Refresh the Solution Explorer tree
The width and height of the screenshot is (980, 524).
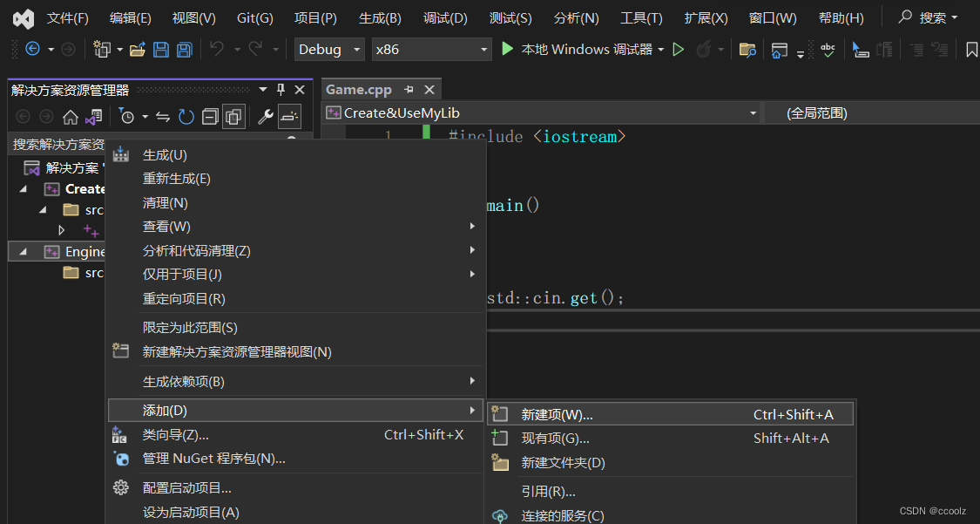point(186,116)
